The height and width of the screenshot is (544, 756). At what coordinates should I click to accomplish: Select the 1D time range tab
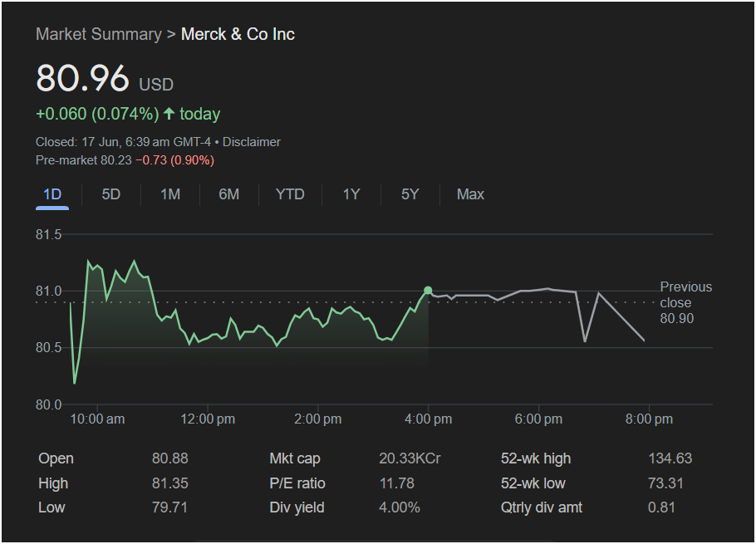(x=52, y=194)
